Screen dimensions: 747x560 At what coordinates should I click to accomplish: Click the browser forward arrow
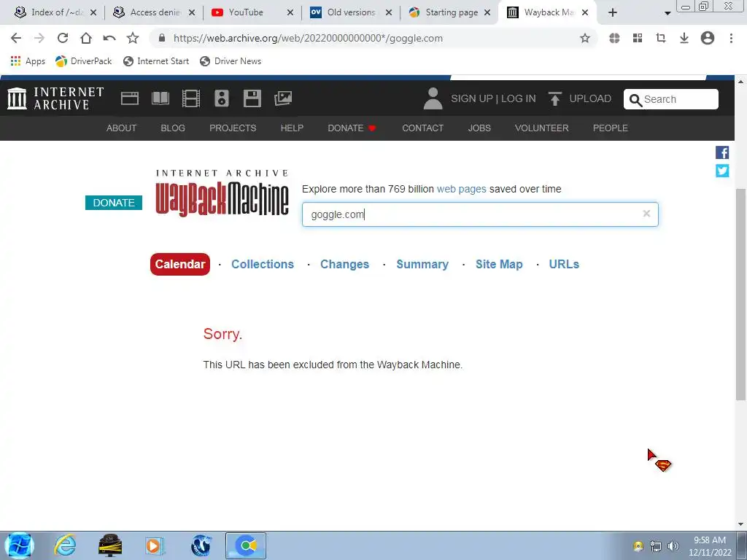point(39,38)
